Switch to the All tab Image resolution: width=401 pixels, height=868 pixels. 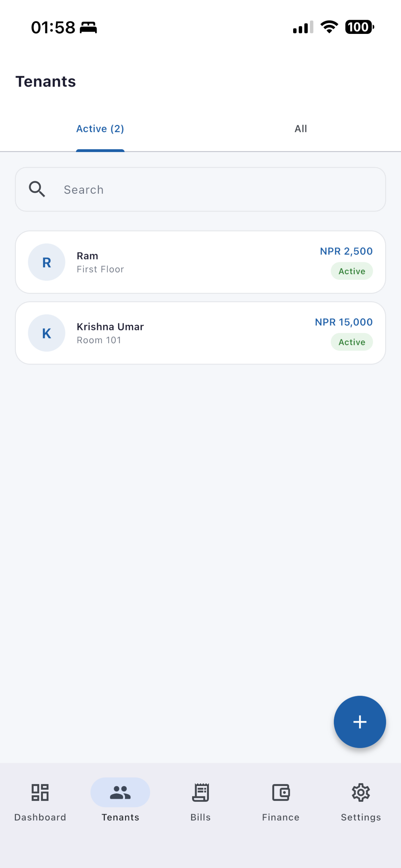(301, 129)
